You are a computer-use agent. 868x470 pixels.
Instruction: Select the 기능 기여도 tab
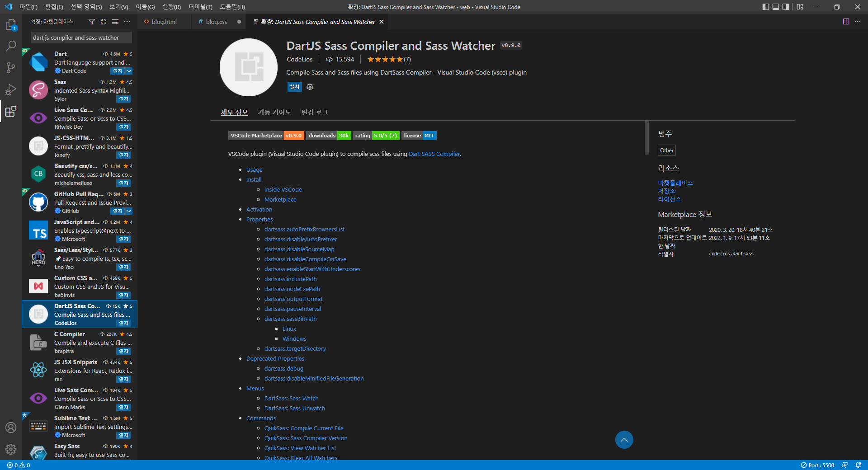coord(274,112)
